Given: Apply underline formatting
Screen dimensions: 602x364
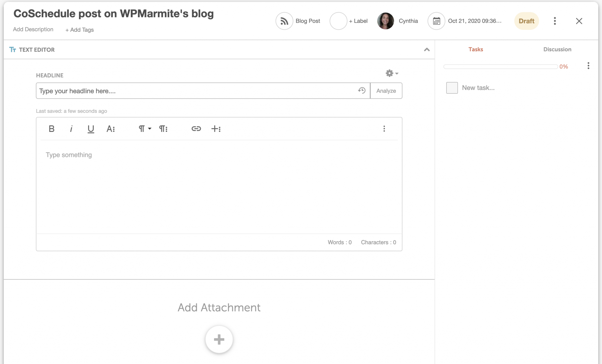Looking at the screenshot, I should click(x=91, y=129).
